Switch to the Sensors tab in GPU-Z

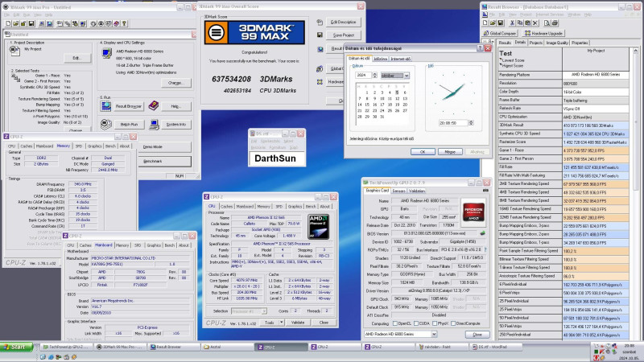point(398,191)
